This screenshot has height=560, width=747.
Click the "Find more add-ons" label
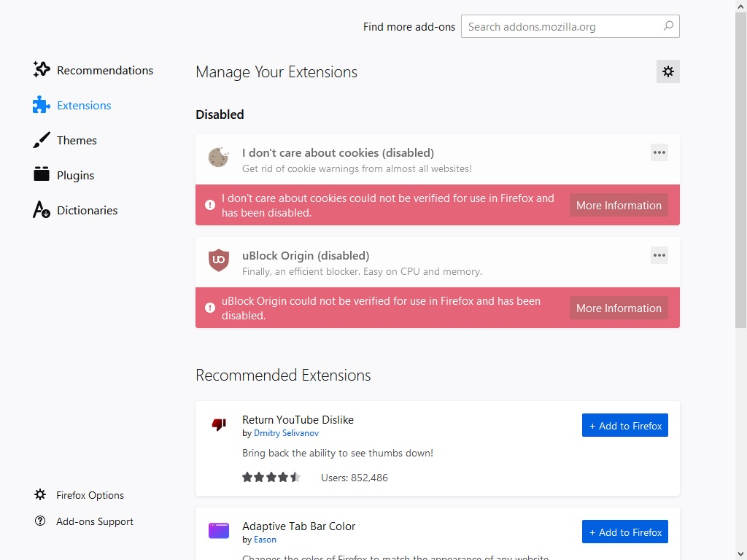pos(409,27)
